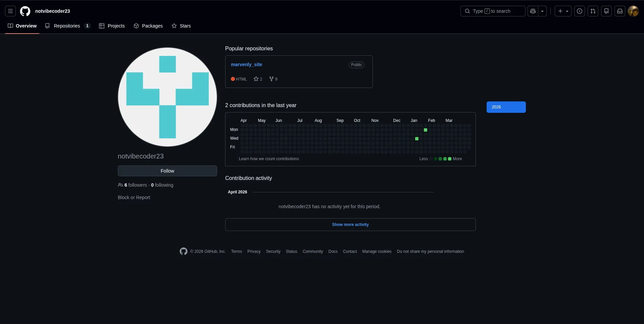Expand the create new dropdown
Image resolution: width=644 pixels, height=324 pixels.
[x=567, y=11]
